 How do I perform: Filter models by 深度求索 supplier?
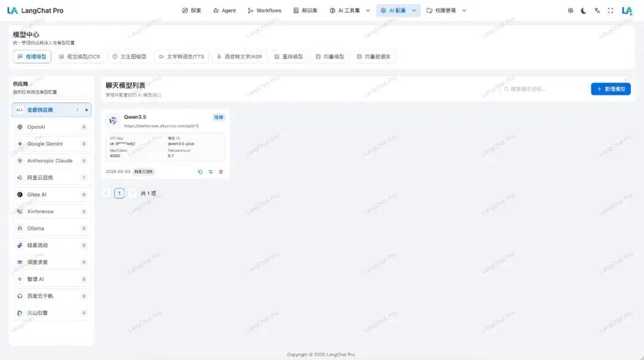[51, 262]
